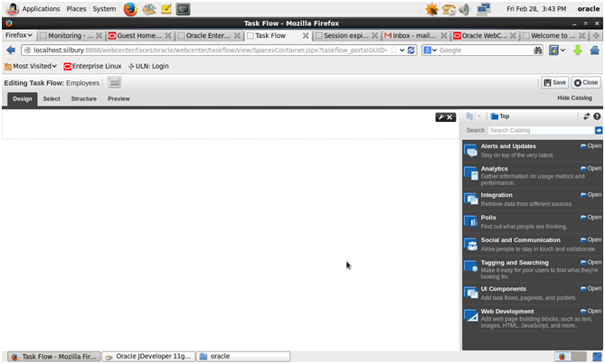Click the wrench edit icon in the design area

440,117
